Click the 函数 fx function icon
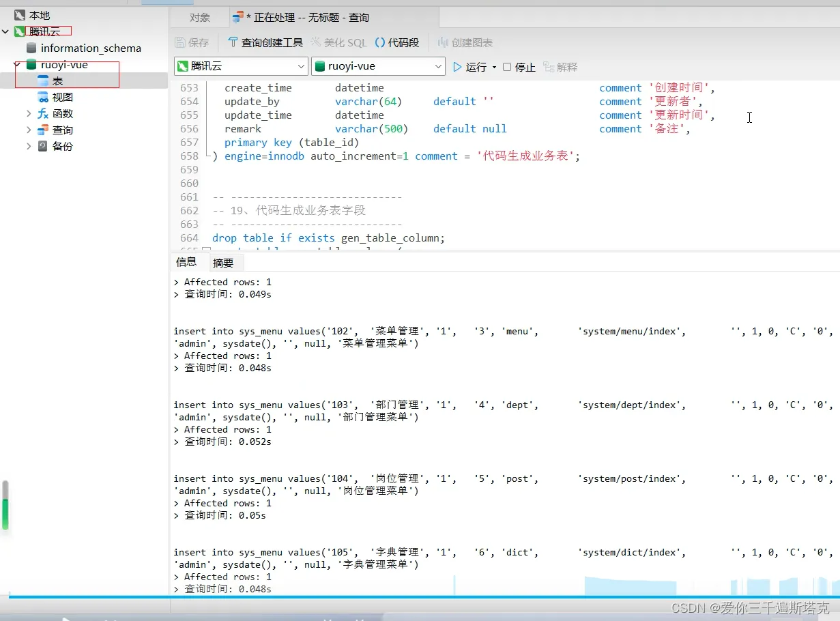Image resolution: width=840 pixels, height=621 pixels. coord(43,113)
